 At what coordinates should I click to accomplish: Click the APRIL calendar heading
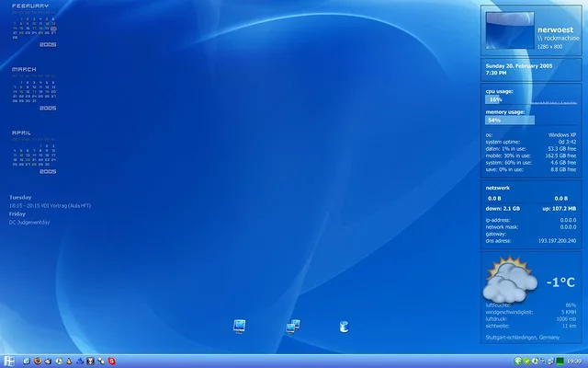pyautogui.click(x=21, y=132)
